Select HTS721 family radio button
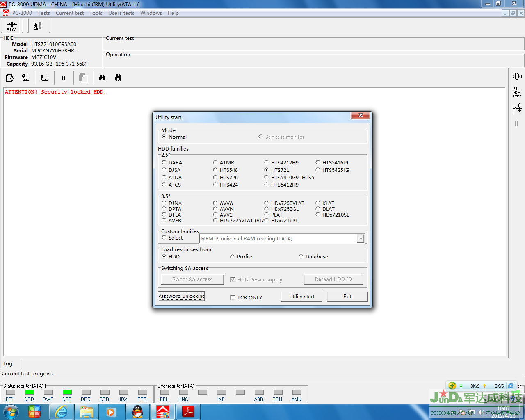 [266, 170]
